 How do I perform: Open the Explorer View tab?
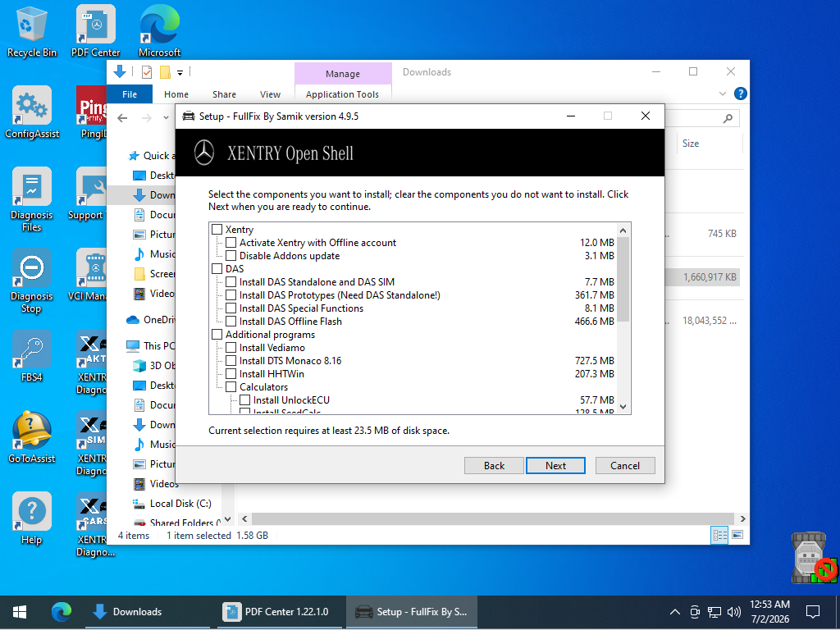(270, 94)
